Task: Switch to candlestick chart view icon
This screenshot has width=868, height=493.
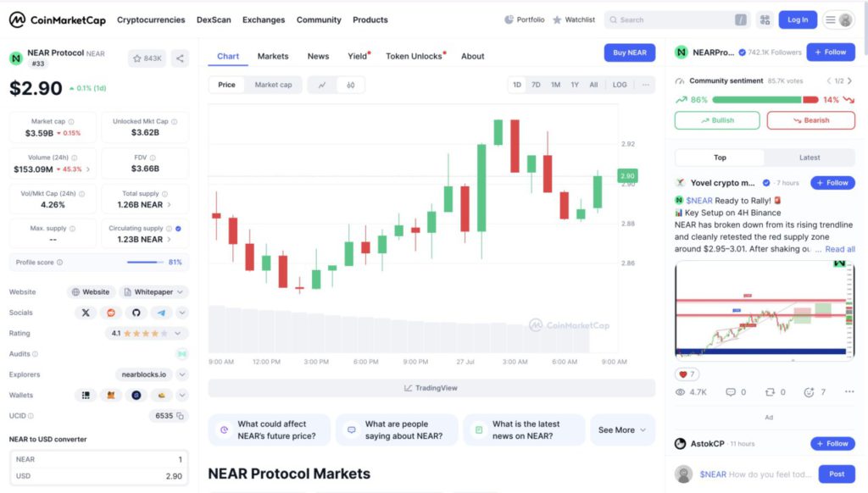Action: click(350, 85)
